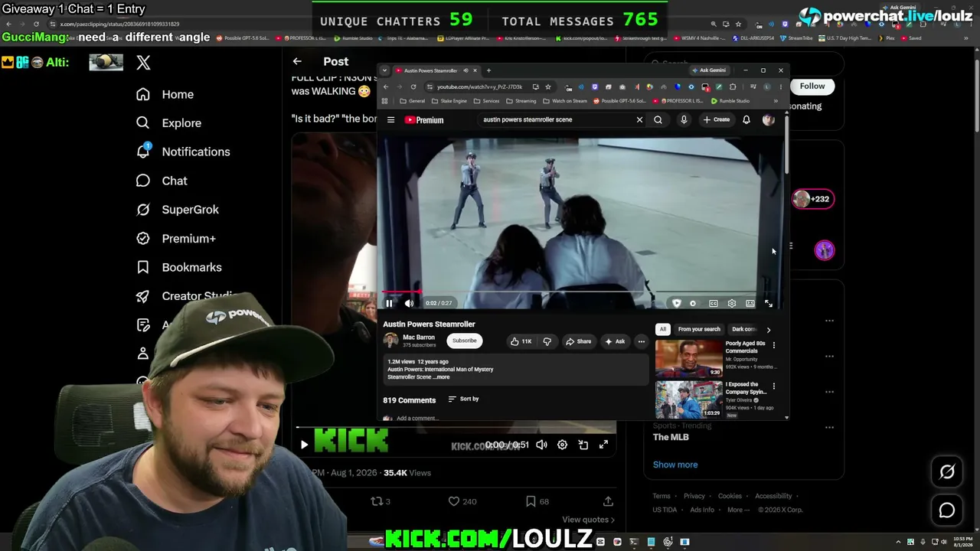Screen dimensions: 980x551
Task: Like the Austin Powers Steamroller video
Action: point(521,341)
